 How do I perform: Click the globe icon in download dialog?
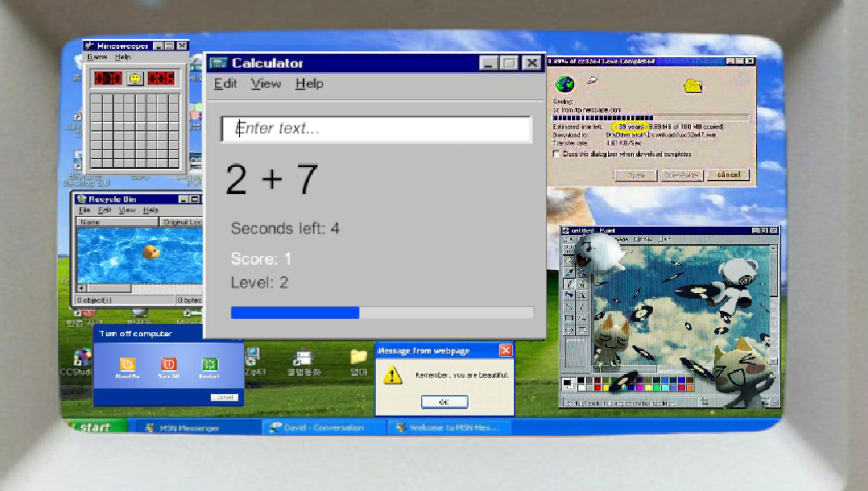[565, 84]
